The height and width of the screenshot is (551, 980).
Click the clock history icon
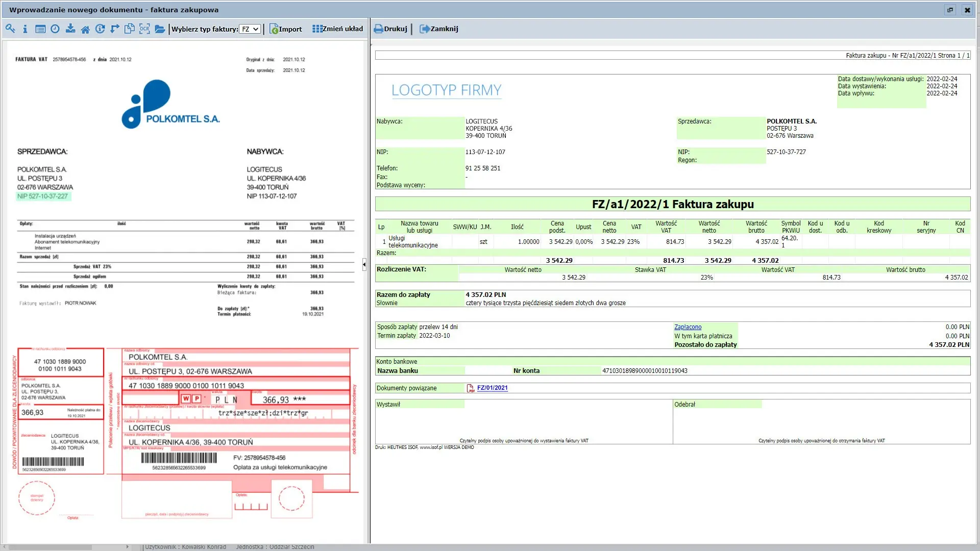pos(55,29)
